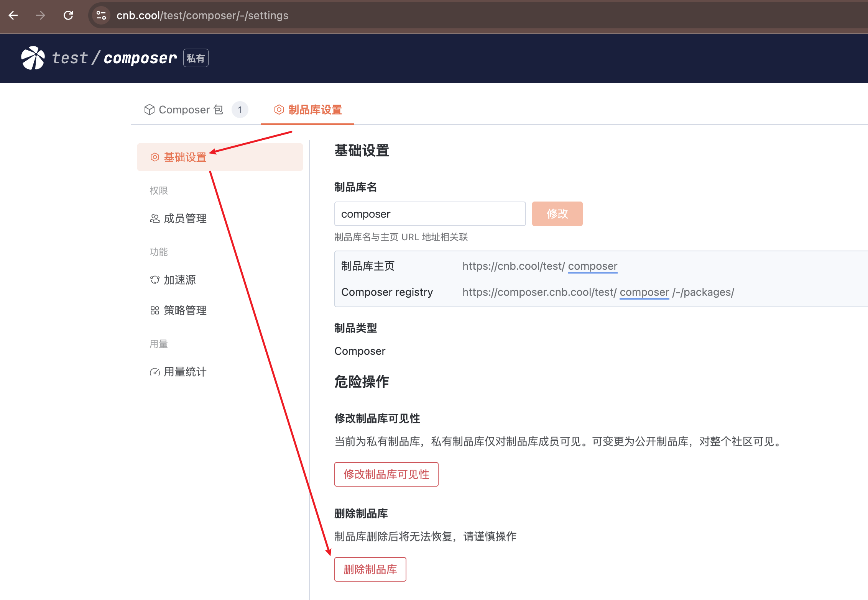Open 成员管理 via its people icon
The height and width of the screenshot is (600, 868).
(x=155, y=219)
